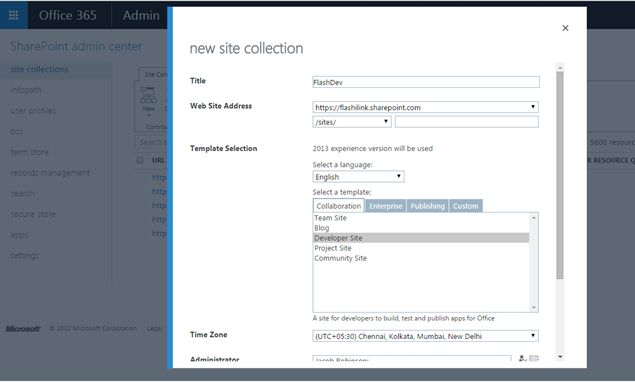Open search in left navigation

[x=22, y=194]
